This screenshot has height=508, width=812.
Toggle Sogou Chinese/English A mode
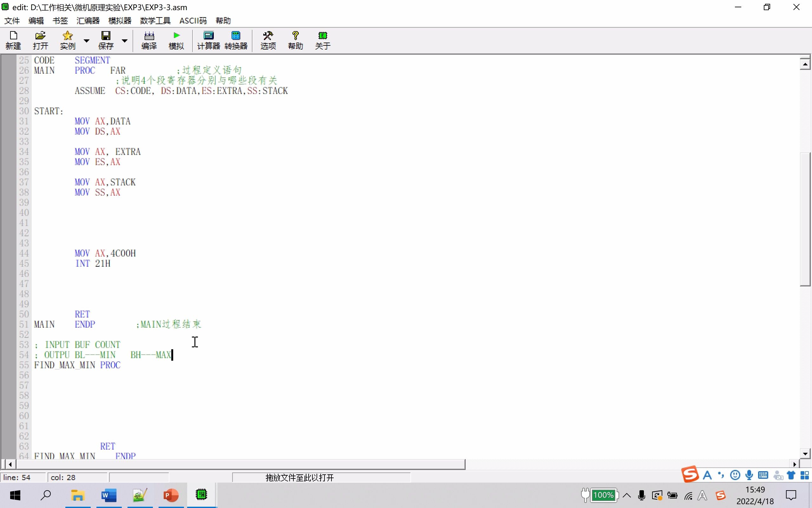tap(707, 475)
